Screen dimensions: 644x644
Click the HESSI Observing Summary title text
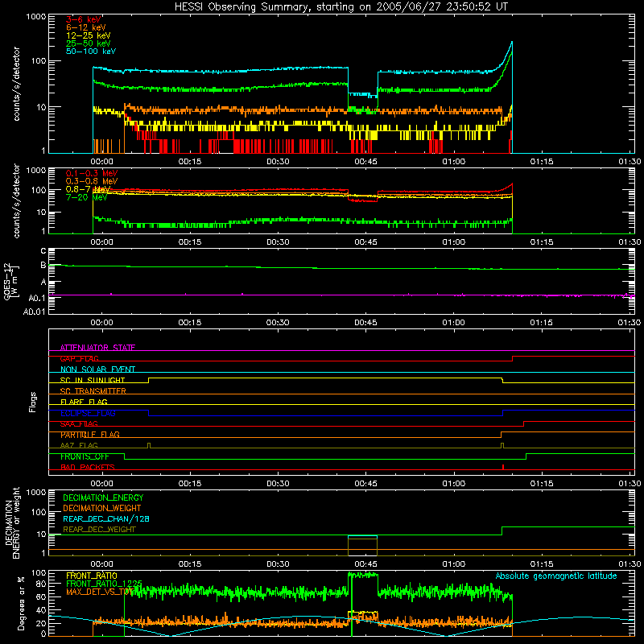pyautogui.click(x=341, y=7)
